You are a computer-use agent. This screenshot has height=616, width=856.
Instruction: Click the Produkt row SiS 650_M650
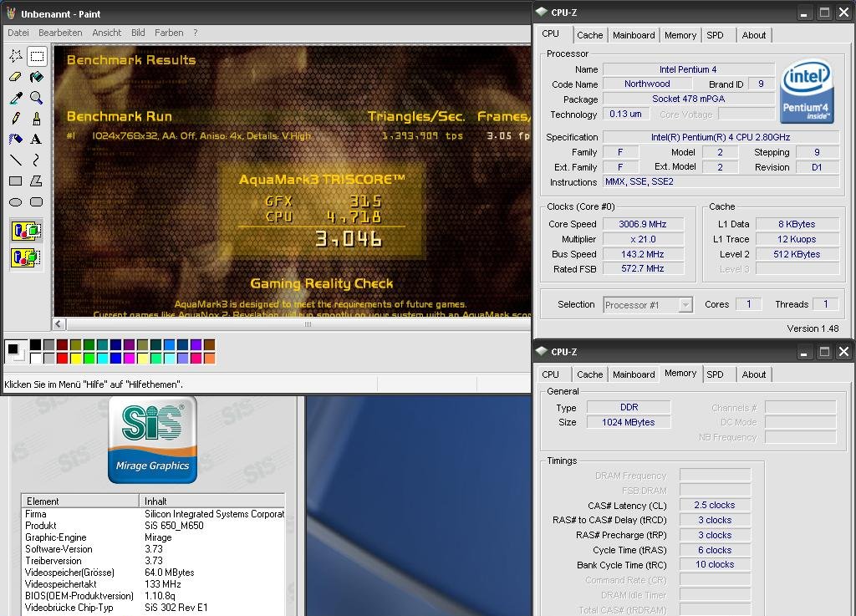tap(153, 526)
